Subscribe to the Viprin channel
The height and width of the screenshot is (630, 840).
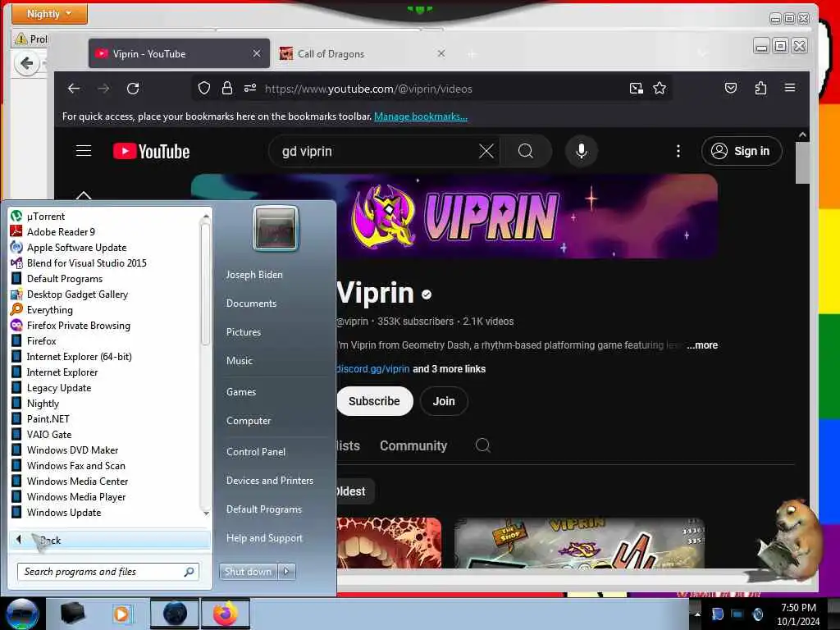(374, 400)
